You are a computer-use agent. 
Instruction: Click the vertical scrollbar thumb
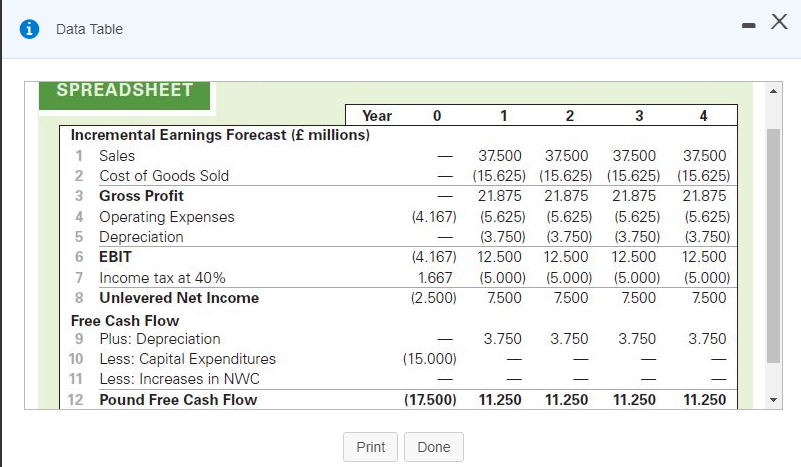(x=773, y=245)
